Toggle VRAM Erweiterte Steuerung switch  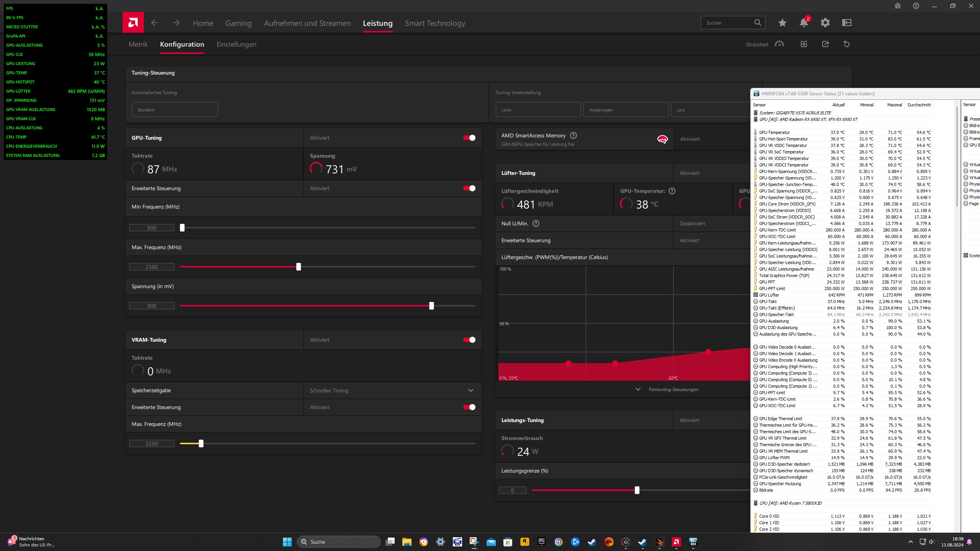point(469,407)
